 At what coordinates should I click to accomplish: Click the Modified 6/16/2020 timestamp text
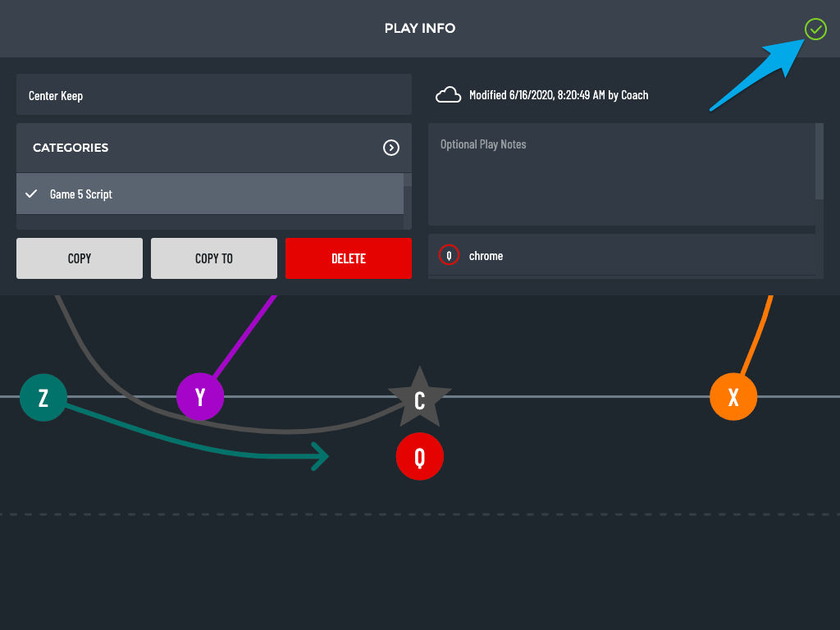pyautogui.click(x=559, y=95)
